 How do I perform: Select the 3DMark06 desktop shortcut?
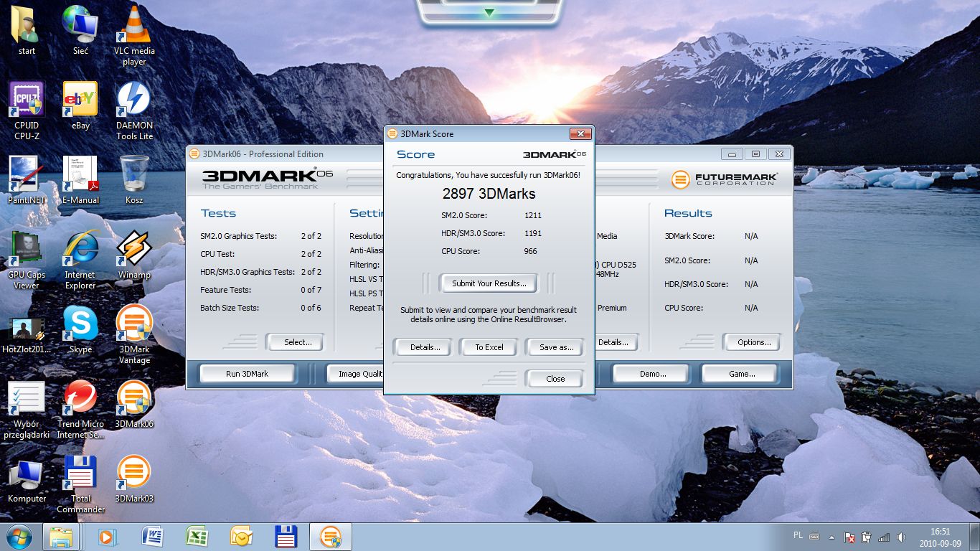(x=134, y=404)
